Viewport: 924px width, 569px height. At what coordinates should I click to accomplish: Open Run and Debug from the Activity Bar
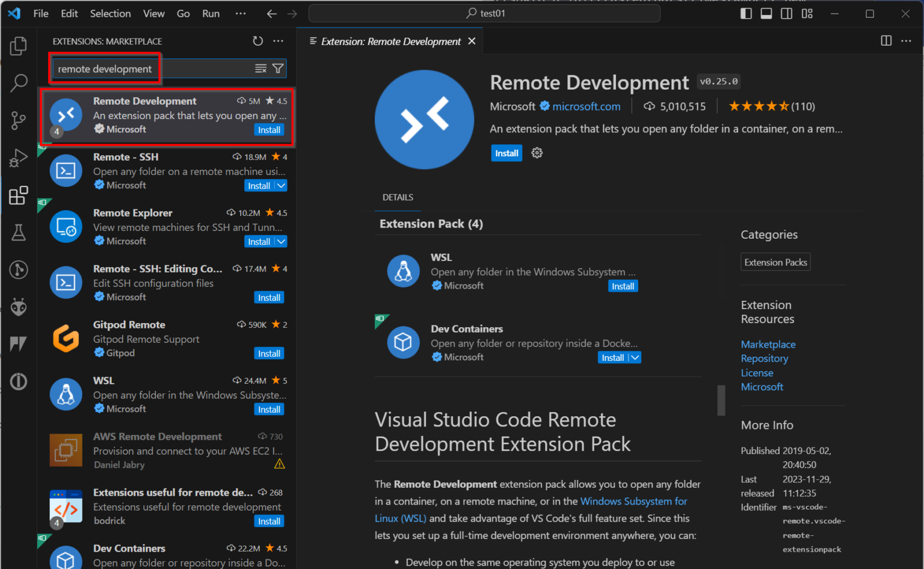[18, 158]
